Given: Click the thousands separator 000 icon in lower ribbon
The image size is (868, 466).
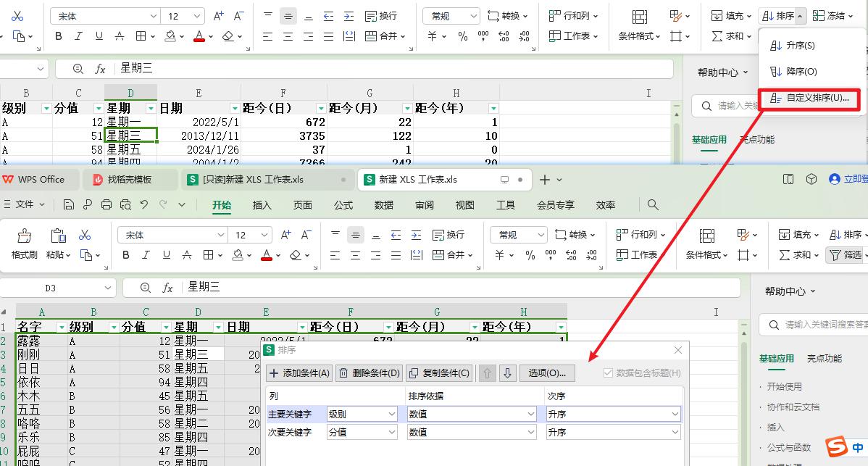Looking at the screenshot, I should pyautogui.click(x=550, y=255).
